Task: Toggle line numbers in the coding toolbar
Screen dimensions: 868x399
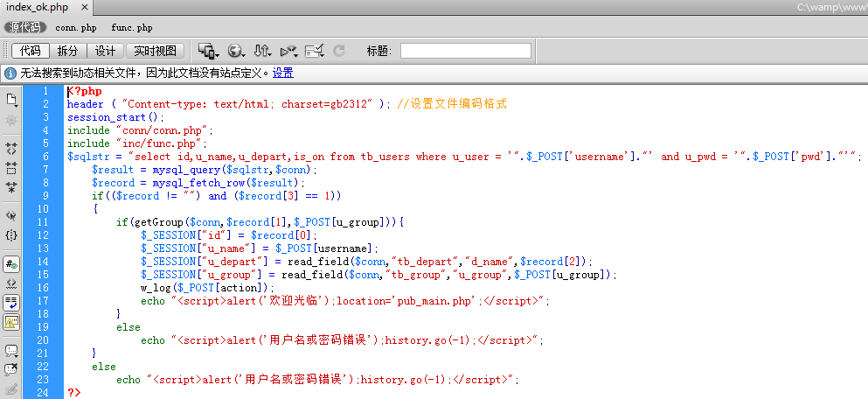Action: pos(11,263)
